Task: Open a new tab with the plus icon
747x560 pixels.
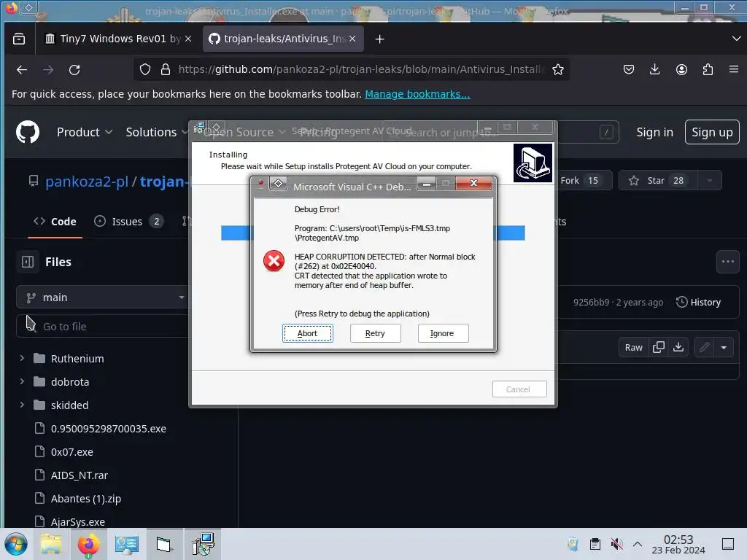Action: (379, 39)
